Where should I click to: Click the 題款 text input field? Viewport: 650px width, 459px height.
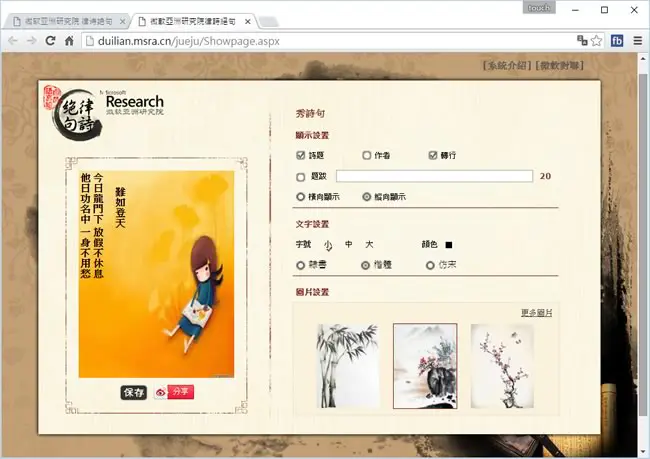point(434,176)
